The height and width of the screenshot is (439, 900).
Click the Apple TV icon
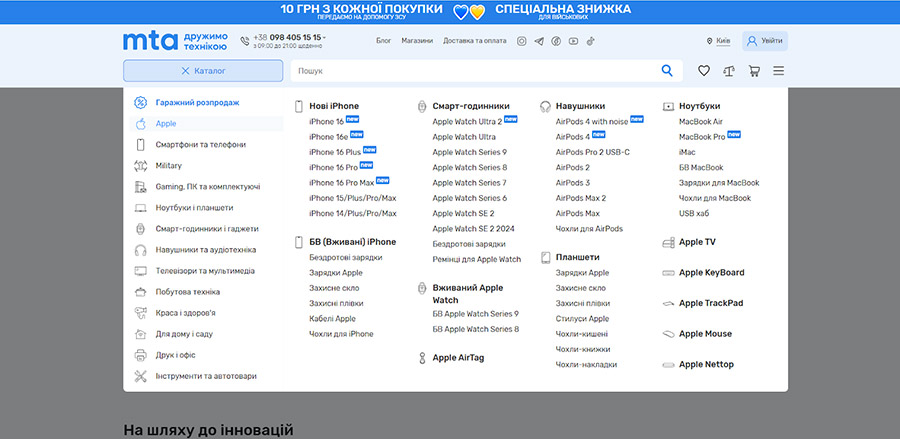click(668, 243)
